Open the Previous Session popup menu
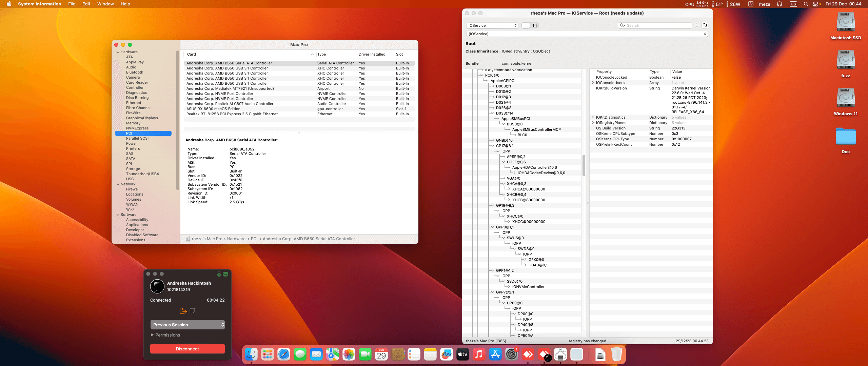The height and width of the screenshot is (366, 868). [188, 325]
